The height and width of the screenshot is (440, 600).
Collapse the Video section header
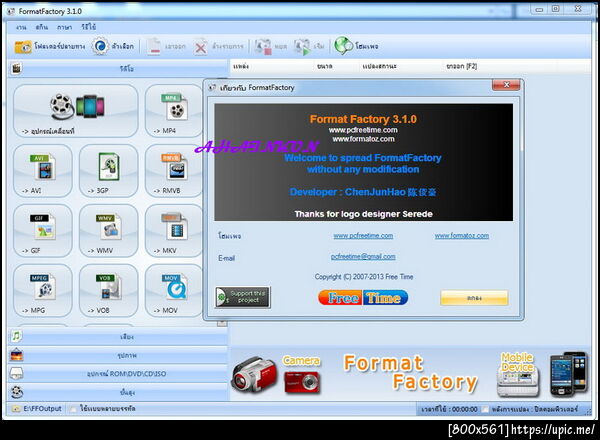pyautogui.click(x=118, y=68)
